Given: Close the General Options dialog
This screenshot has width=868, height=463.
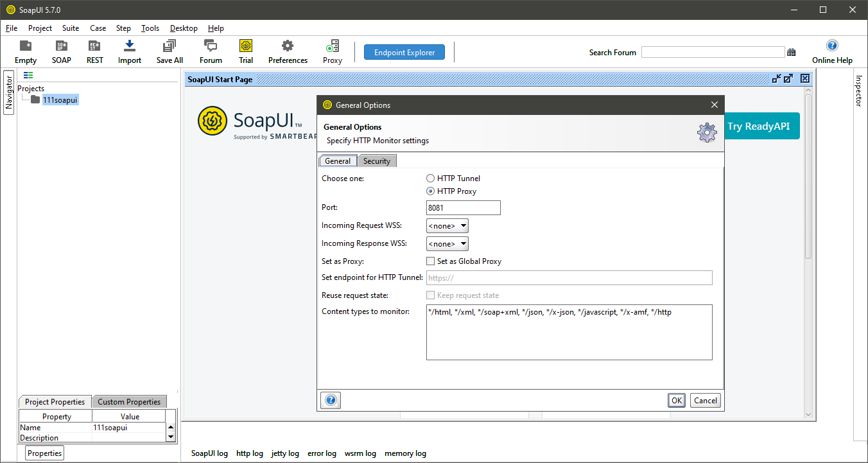Looking at the screenshot, I should coord(715,105).
